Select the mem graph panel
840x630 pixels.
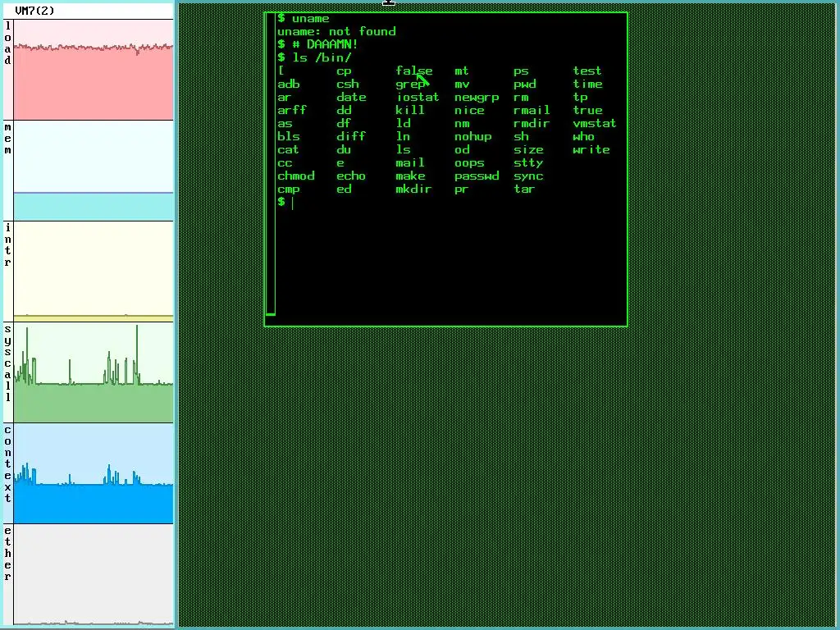(x=94, y=171)
